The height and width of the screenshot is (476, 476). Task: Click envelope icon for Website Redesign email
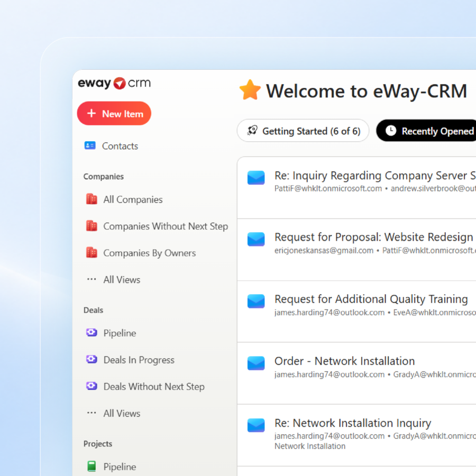256,239
